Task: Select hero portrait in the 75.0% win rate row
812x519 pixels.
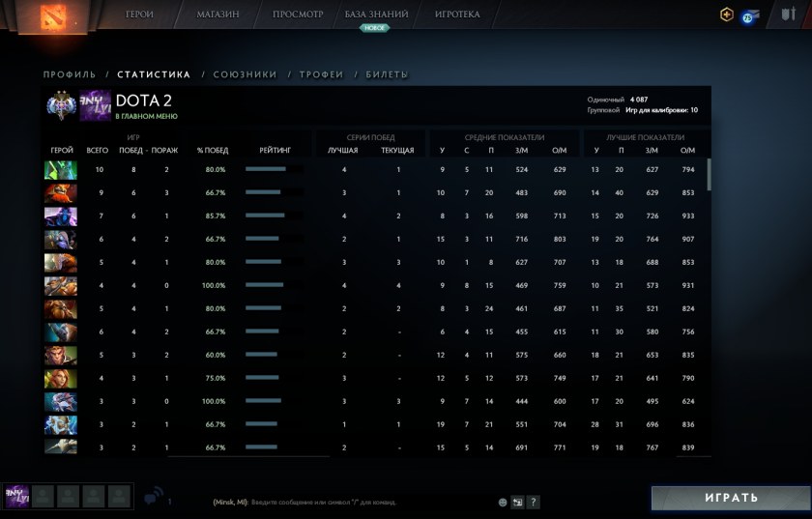Action: coord(61,379)
